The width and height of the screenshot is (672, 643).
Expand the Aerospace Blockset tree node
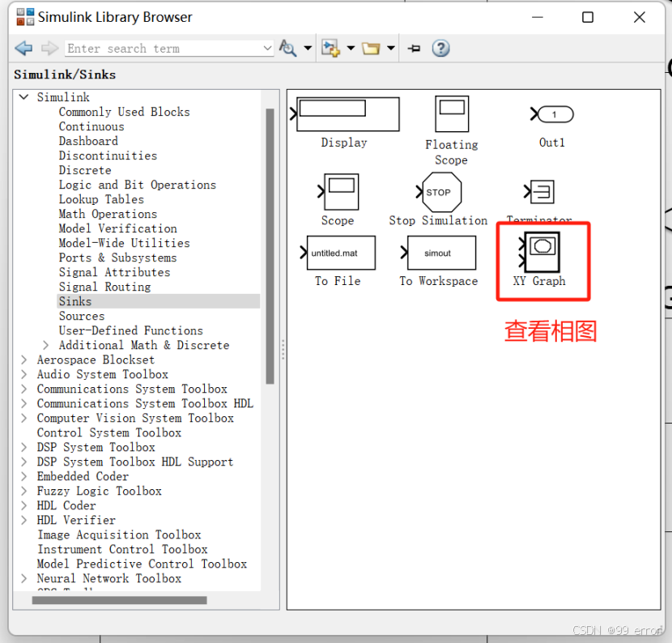23,360
